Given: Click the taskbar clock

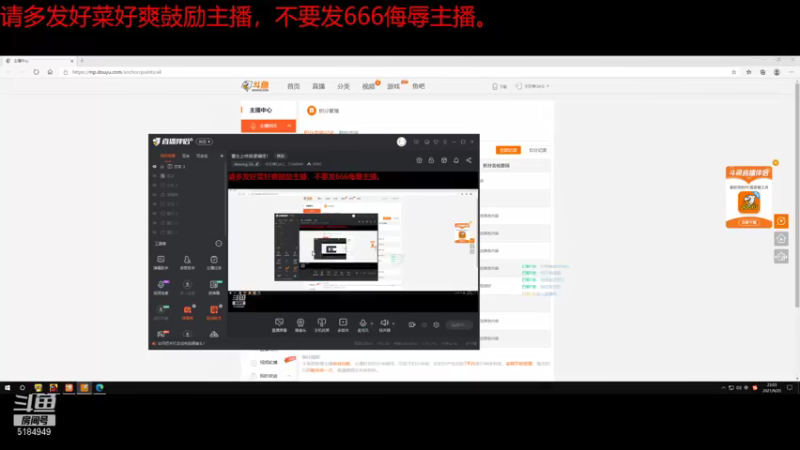Looking at the screenshot, I should point(771,388).
